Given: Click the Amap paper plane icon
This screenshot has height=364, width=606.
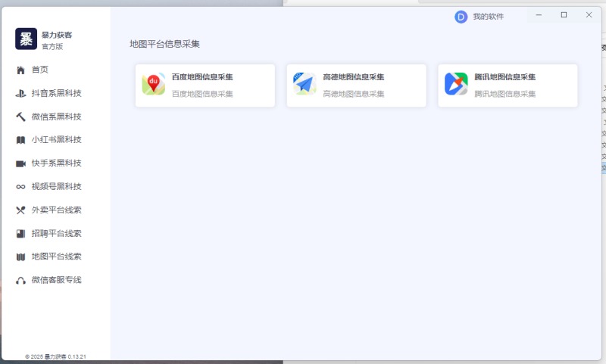Looking at the screenshot, I should pyautogui.click(x=305, y=85).
